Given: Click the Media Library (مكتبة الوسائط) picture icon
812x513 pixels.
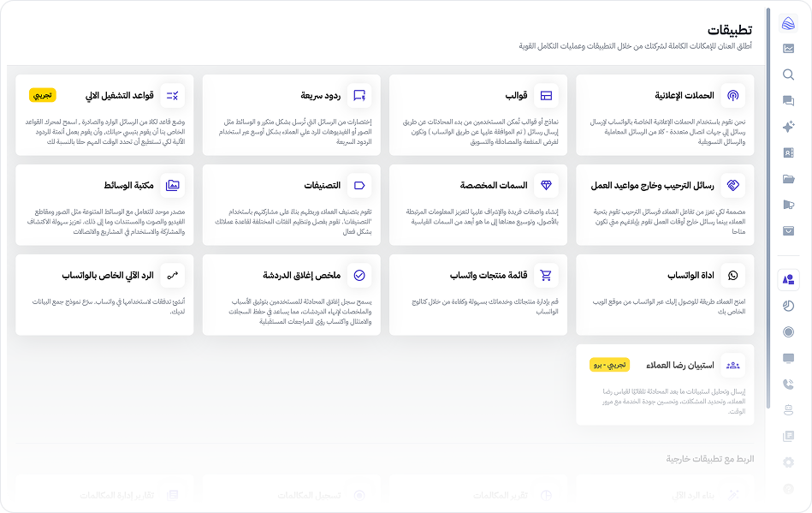Looking at the screenshot, I should click(x=173, y=185).
